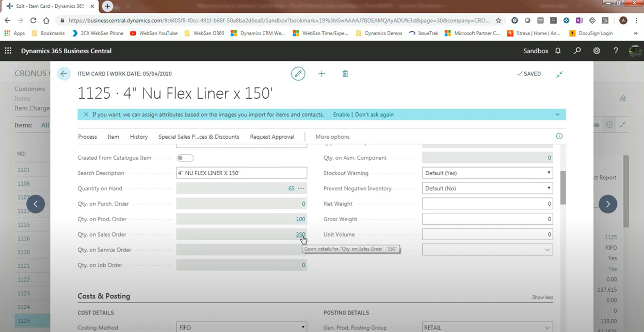Open browser home page icon
This screenshot has height=332, width=644.
pyautogui.click(x=46, y=21)
